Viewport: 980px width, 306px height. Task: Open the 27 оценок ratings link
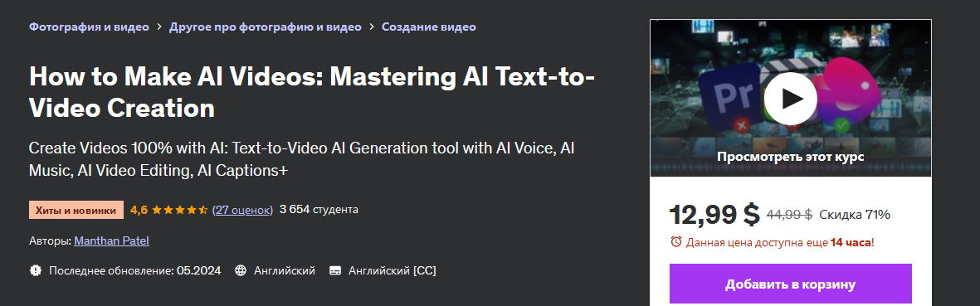click(x=242, y=210)
